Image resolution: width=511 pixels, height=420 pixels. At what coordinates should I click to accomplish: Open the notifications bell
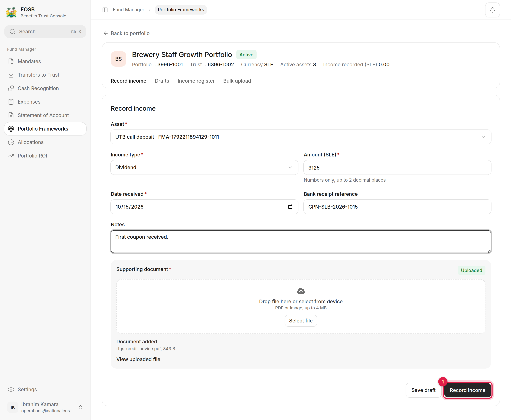[492, 10]
